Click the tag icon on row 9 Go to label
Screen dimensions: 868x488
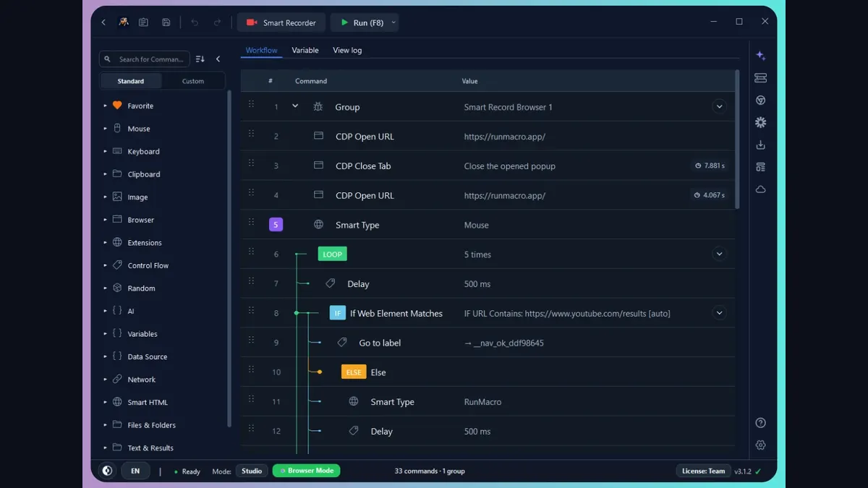pos(342,343)
